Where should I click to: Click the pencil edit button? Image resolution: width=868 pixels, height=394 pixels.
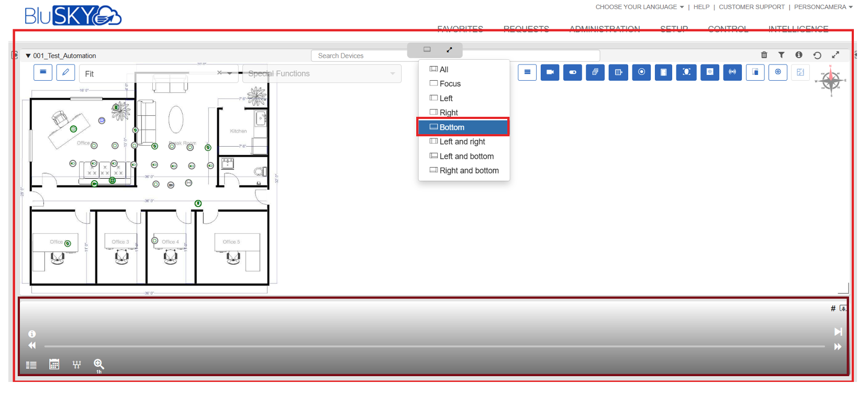65,72
